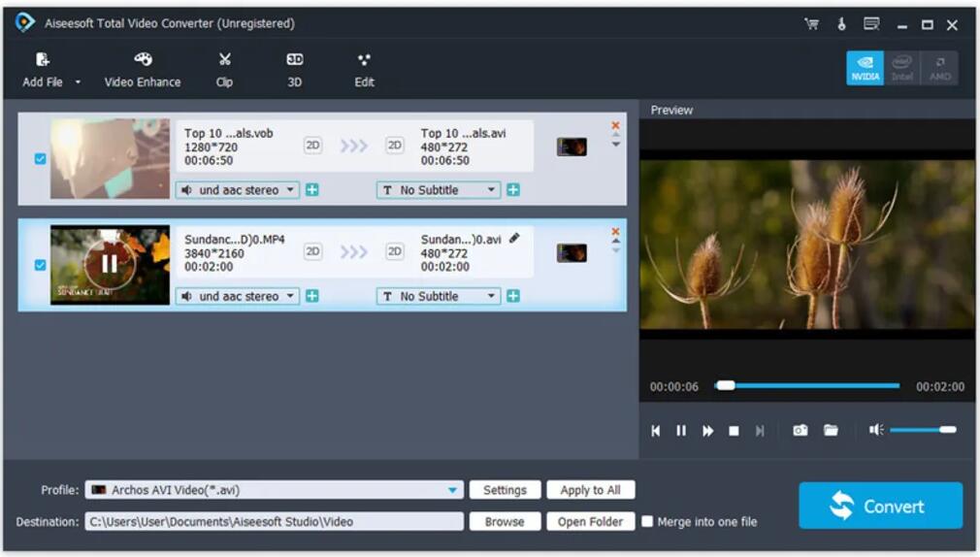
Task: Open the Edit effects tool
Action: click(x=365, y=70)
